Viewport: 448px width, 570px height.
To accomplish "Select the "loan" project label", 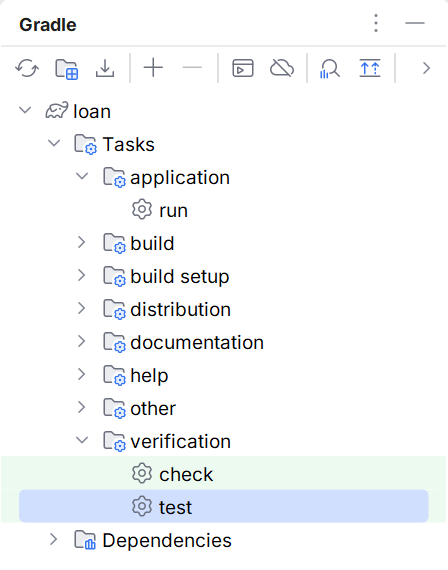I will pyautogui.click(x=92, y=111).
